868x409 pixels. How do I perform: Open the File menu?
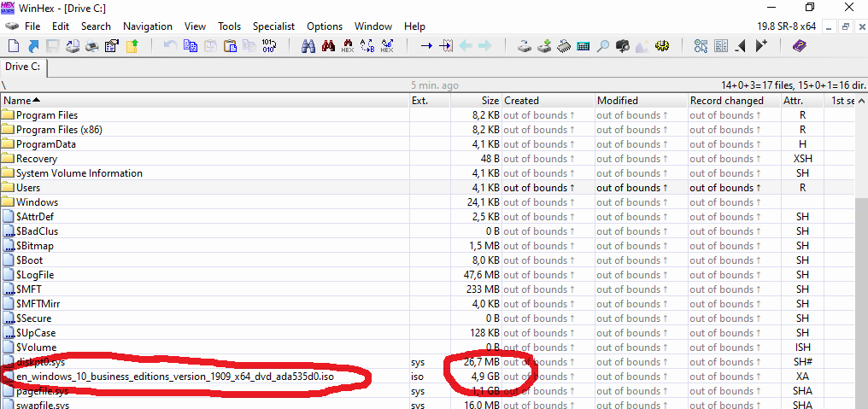32,26
